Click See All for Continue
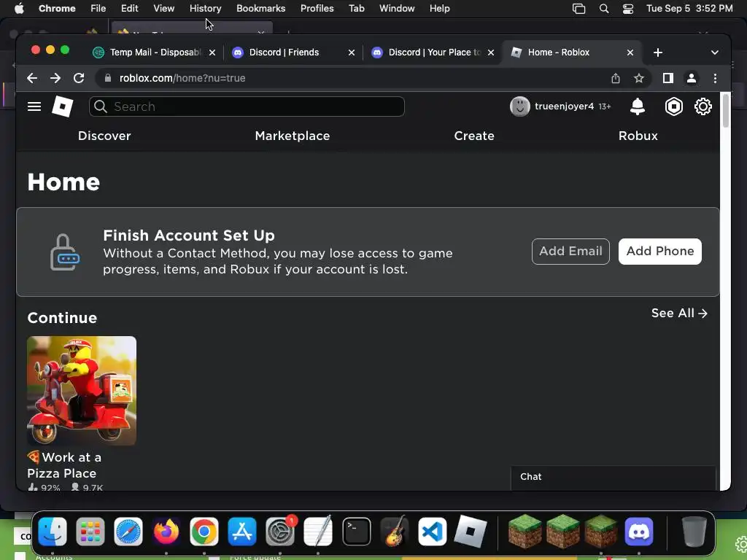747x560 pixels. click(679, 314)
